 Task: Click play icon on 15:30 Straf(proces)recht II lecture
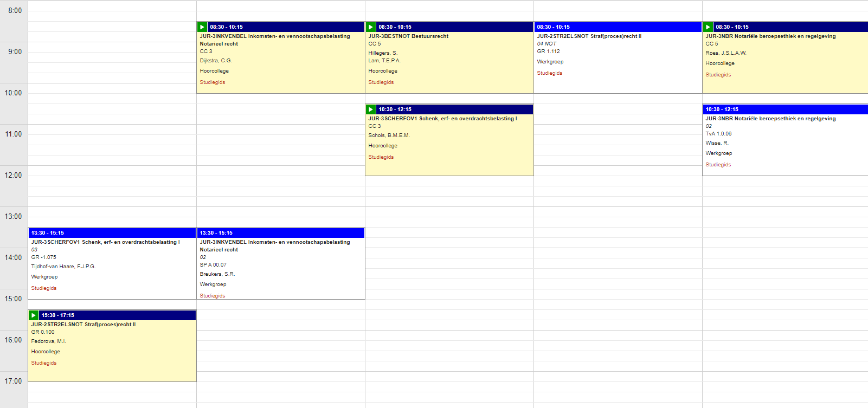(34, 315)
